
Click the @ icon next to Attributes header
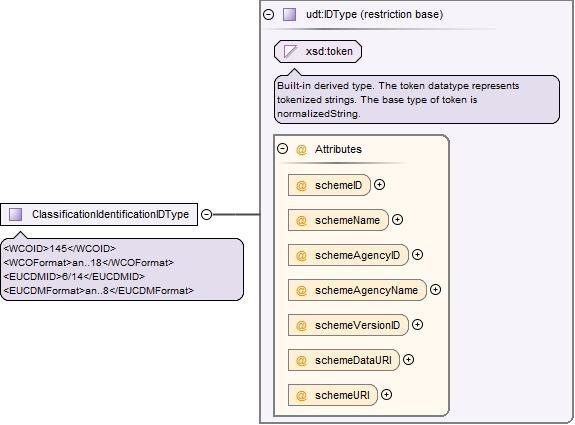point(301,150)
